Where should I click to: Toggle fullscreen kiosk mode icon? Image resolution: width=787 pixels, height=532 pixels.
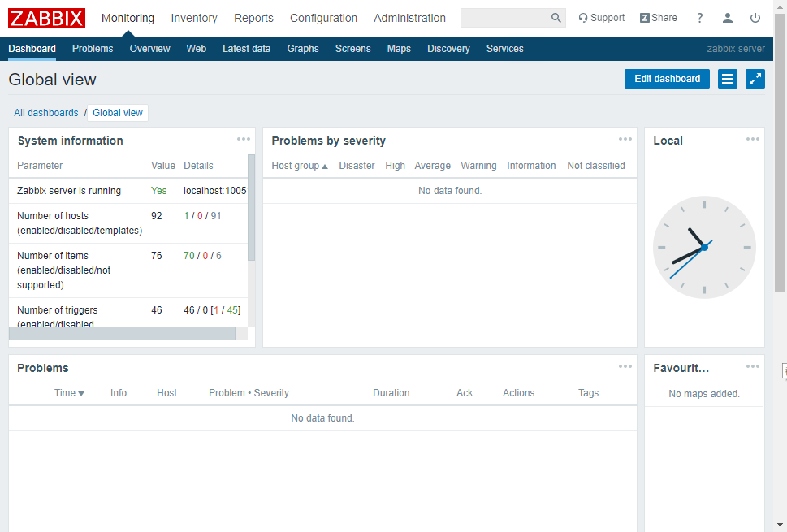(755, 79)
